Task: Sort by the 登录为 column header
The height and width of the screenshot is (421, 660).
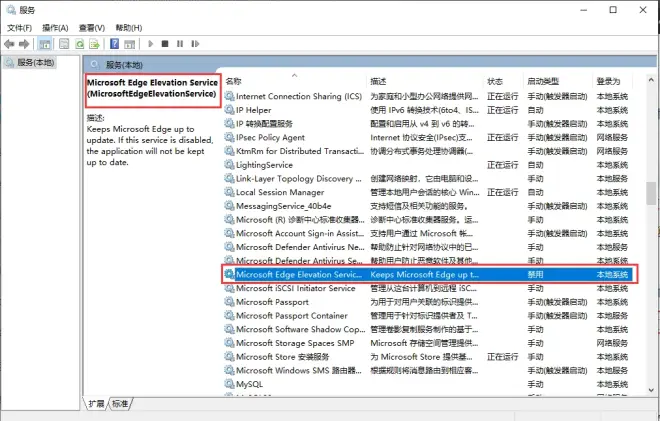Action: tap(614, 81)
